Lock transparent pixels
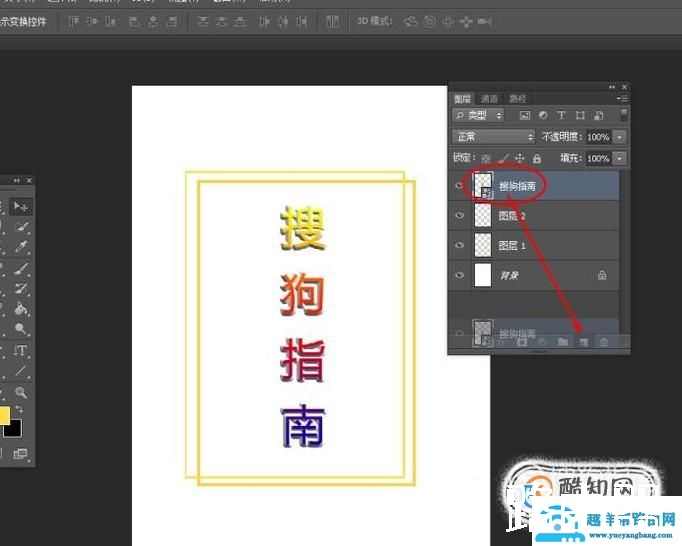Viewport: 682px width, 546px height. click(486, 158)
